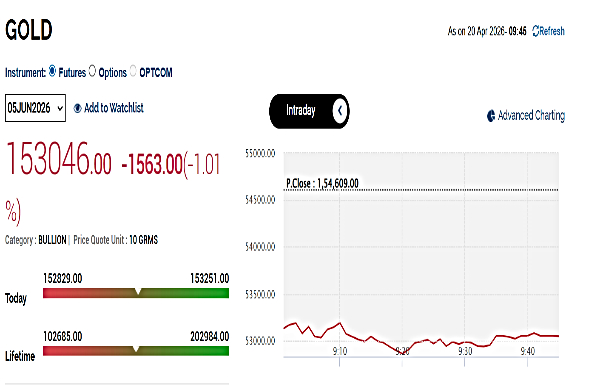The width and height of the screenshot is (600, 388).
Task: Click the 54500.00 y-axis label
Action: [260, 200]
